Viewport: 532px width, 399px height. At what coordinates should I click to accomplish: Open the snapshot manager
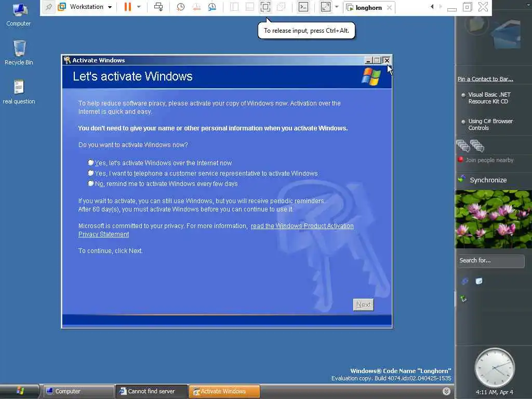tap(212, 7)
